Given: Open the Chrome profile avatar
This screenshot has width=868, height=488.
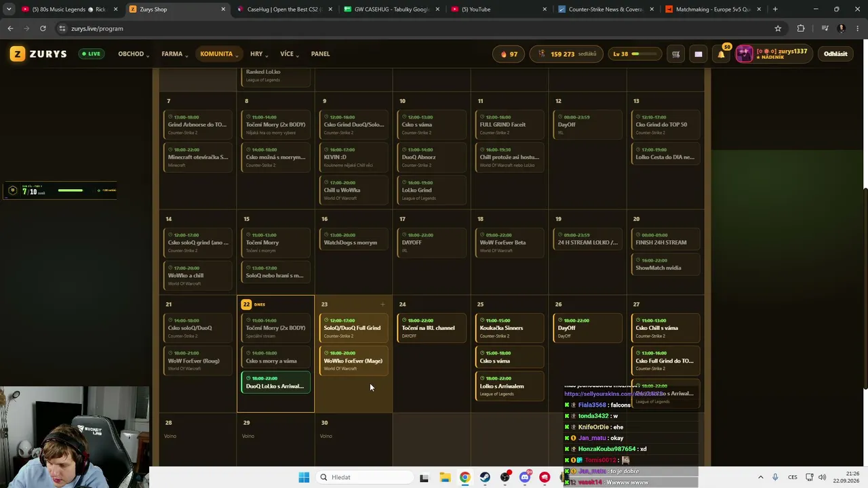Looking at the screenshot, I should 842,28.
